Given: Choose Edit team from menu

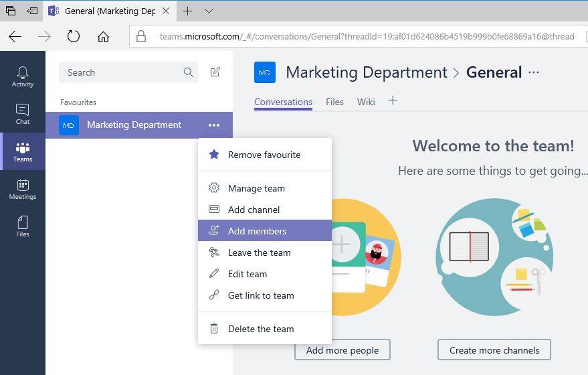Looking at the screenshot, I should tap(265, 274).
